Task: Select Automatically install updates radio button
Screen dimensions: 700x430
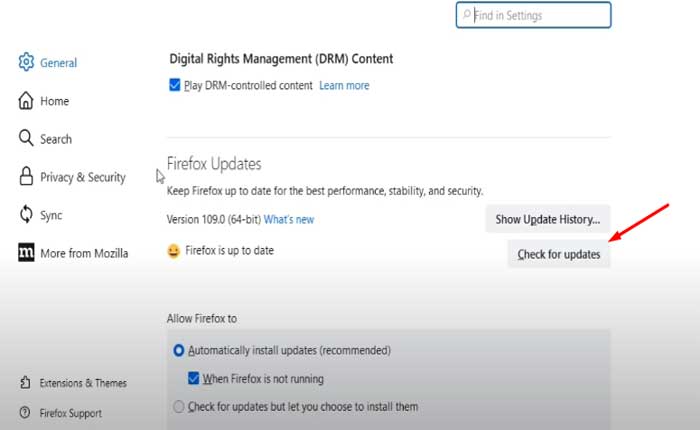Action: pyautogui.click(x=179, y=351)
